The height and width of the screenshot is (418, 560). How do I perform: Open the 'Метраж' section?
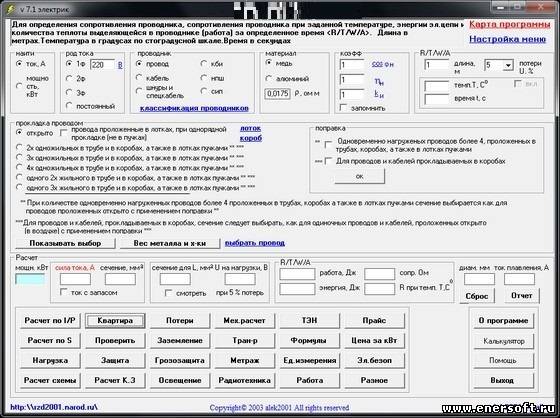(245, 360)
